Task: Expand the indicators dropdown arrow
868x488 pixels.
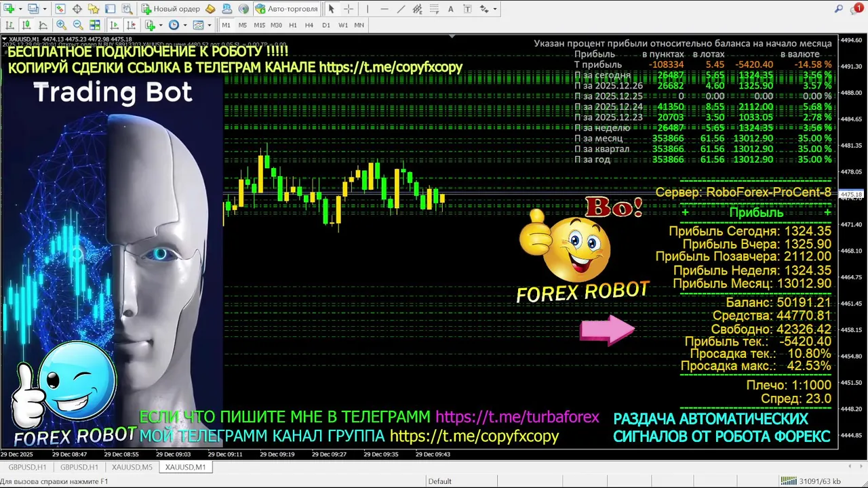Action: pos(161,25)
